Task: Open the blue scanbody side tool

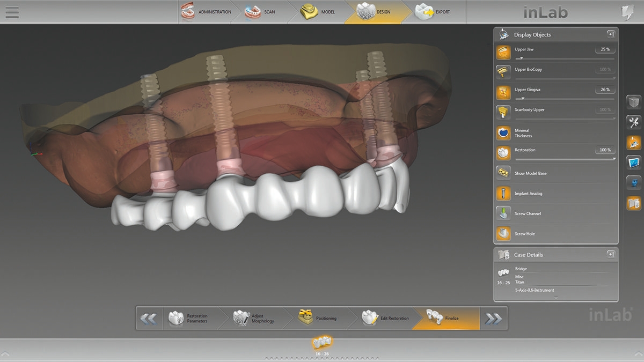Action: [x=633, y=183]
